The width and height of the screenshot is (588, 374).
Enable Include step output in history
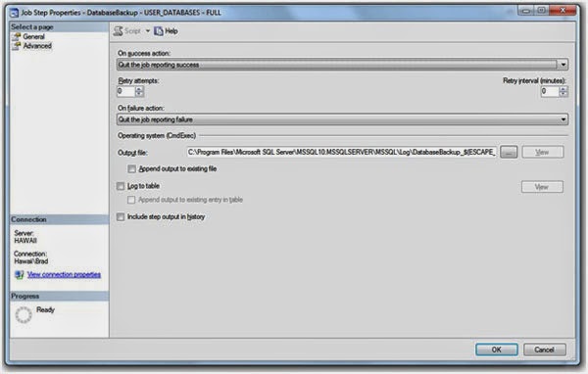click(121, 217)
